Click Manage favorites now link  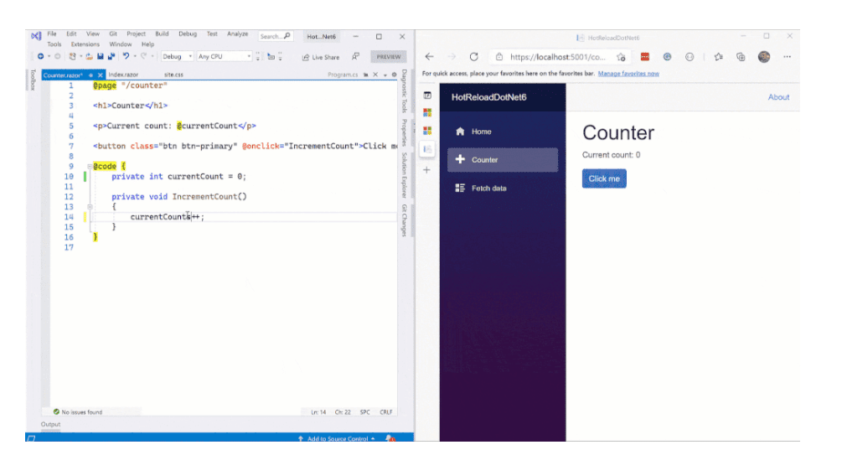[628, 74]
